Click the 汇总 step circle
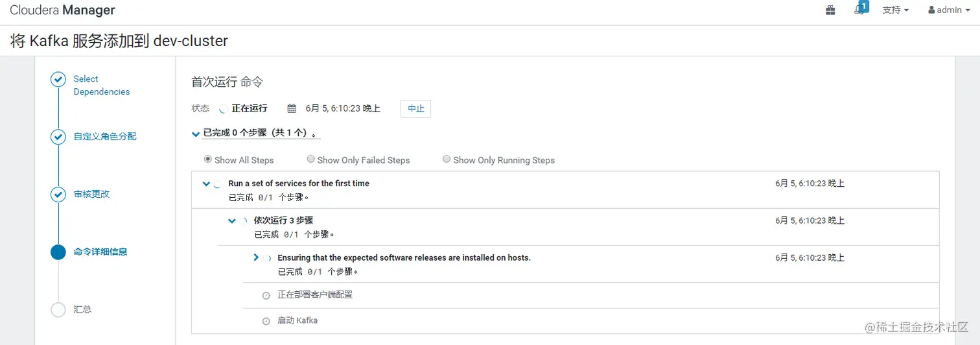Image resolution: width=980 pixels, height=345 pixels. (58, 310)
